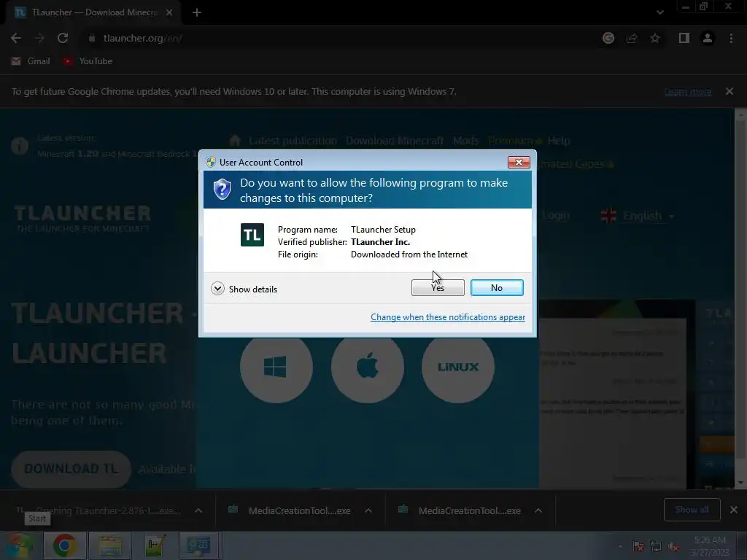The width and height of the screenshot is (747, 560).
Task: Open a new Chrome tab
Action: (197, 12)
